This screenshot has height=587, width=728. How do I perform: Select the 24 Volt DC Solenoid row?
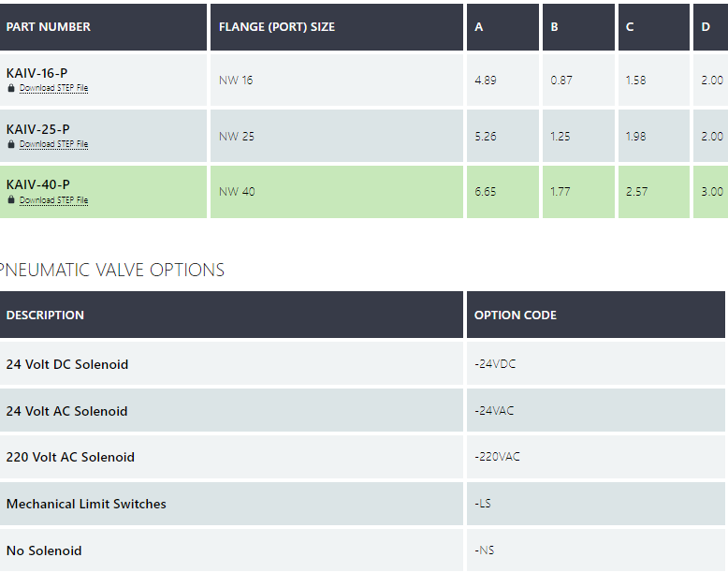[67, 364]
